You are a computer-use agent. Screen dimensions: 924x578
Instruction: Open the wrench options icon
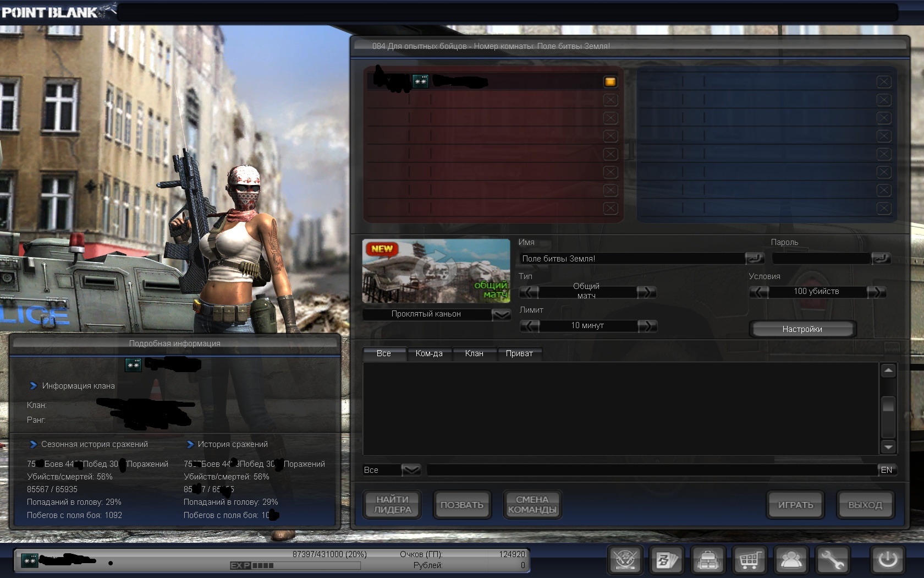pyautogui.click(x=833, y=560)
